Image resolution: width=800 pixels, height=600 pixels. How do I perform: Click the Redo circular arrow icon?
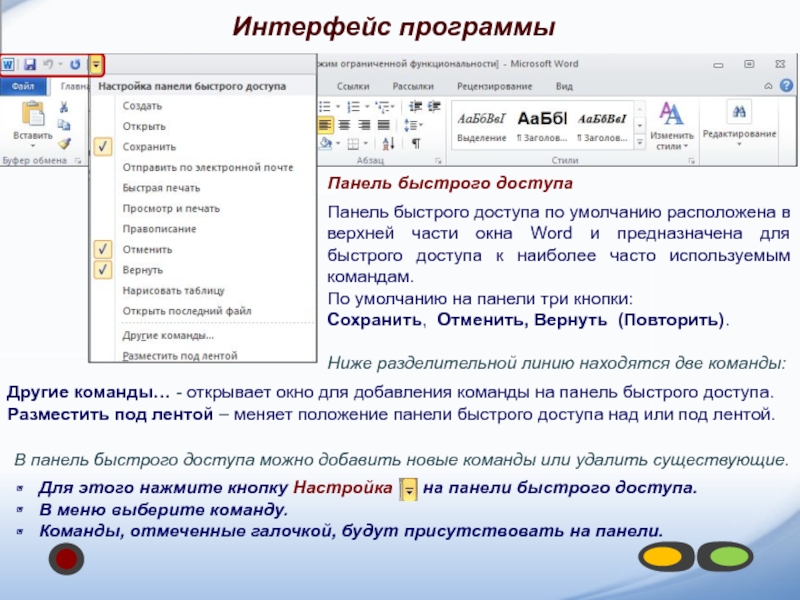tap(75, 64)
